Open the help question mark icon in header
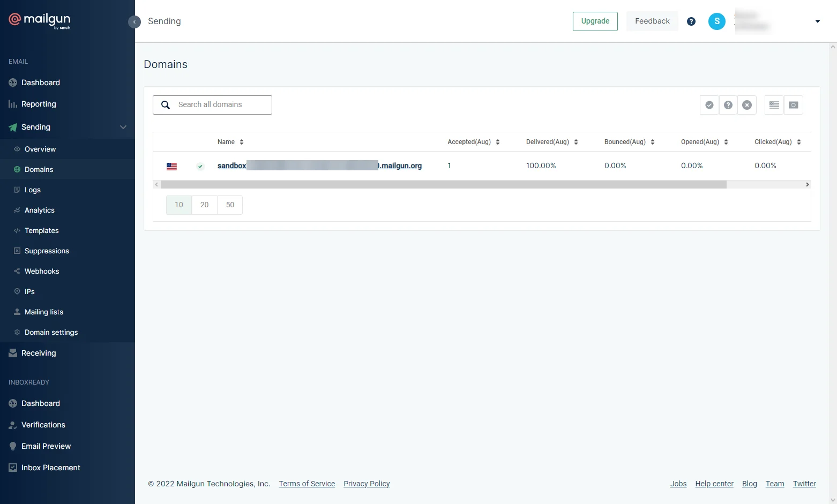 [691, 21]
